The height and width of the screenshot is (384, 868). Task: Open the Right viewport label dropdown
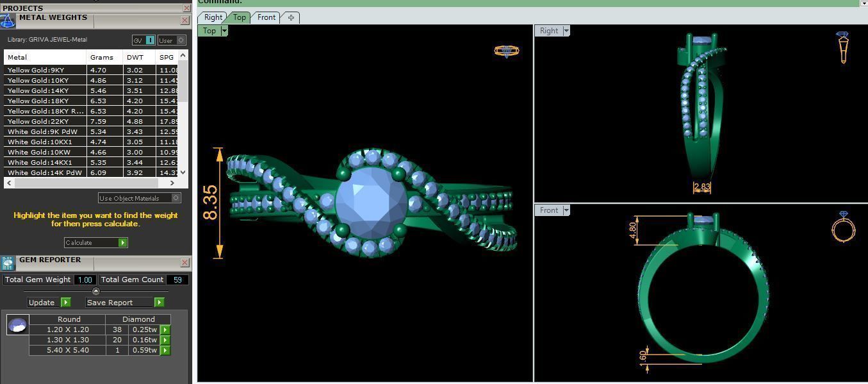566,31
